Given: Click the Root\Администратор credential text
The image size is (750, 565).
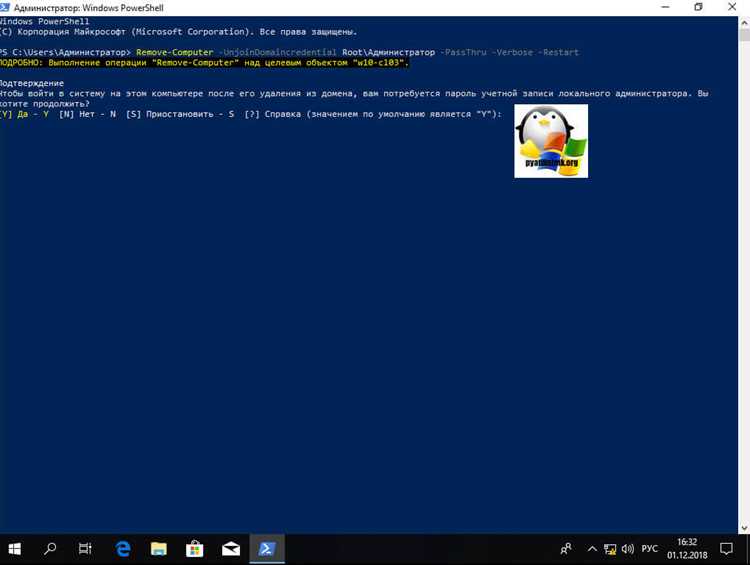Looking at the screenshot, I should click(388, 52).
